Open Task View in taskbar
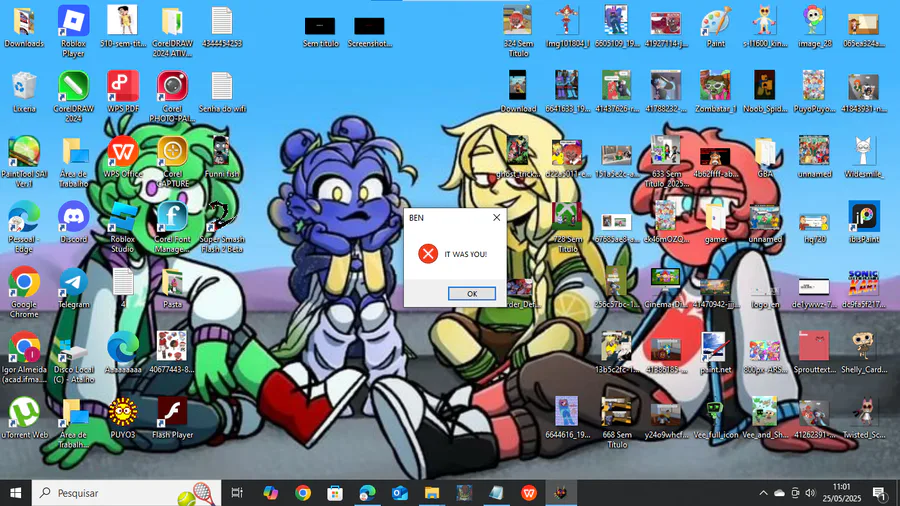900x506 pixels. click(x=237, y=493)
